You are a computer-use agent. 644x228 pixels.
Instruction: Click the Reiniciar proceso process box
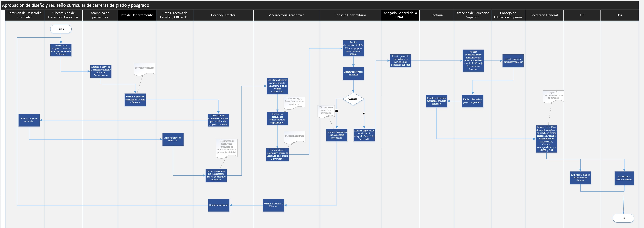click(x=219, y=205)
